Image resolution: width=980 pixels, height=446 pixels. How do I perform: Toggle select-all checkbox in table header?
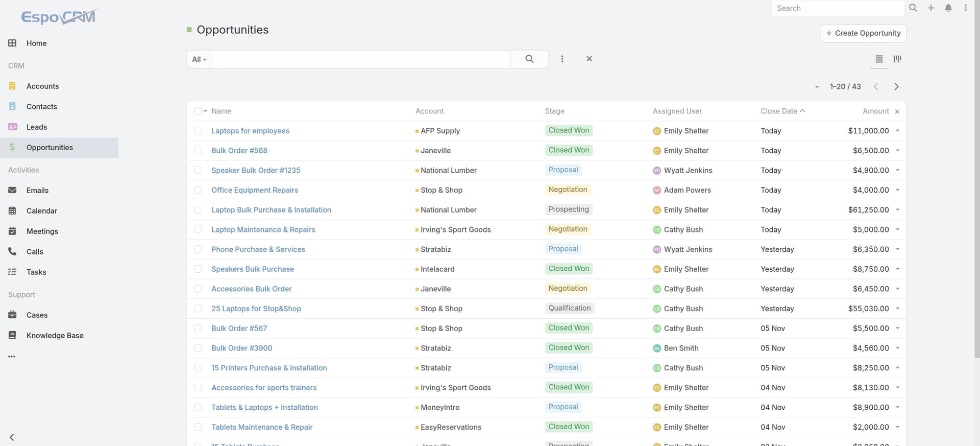[x=198, y=111]
